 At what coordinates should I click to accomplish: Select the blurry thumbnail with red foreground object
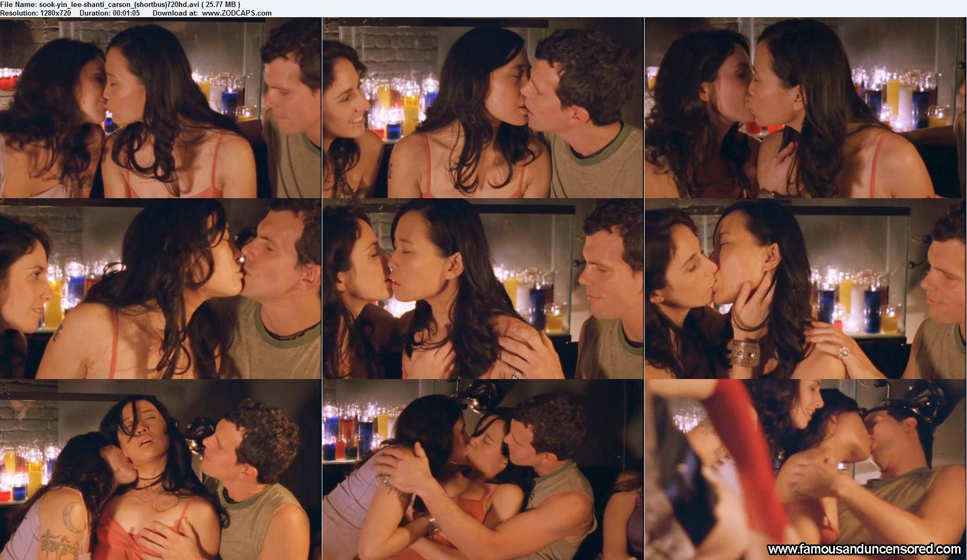point(805,470)
